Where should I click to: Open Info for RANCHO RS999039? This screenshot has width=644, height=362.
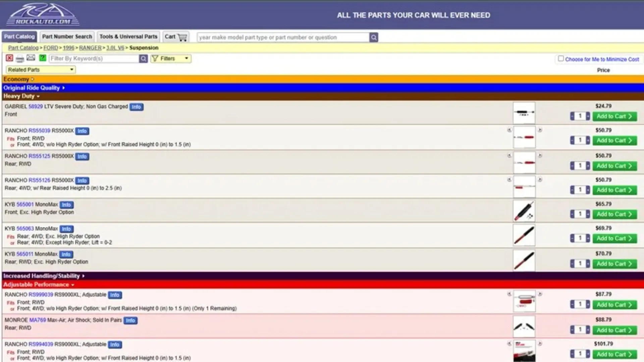click(x=115, y=295)
